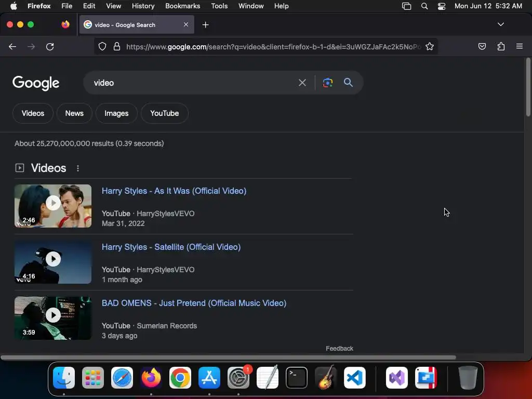Open the Edit menu

89,6
